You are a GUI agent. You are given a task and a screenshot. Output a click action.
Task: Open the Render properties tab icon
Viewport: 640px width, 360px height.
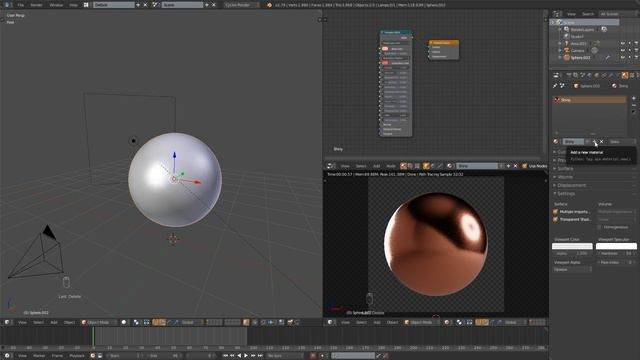tap(569, 75)
